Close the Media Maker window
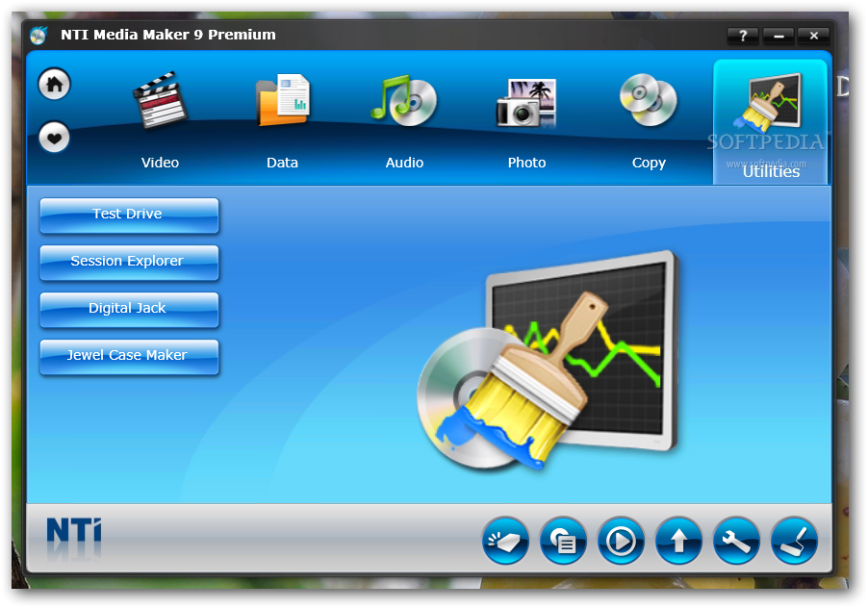Image resolution: width=868 pixels, height=608 pixels. click(814, 36)
